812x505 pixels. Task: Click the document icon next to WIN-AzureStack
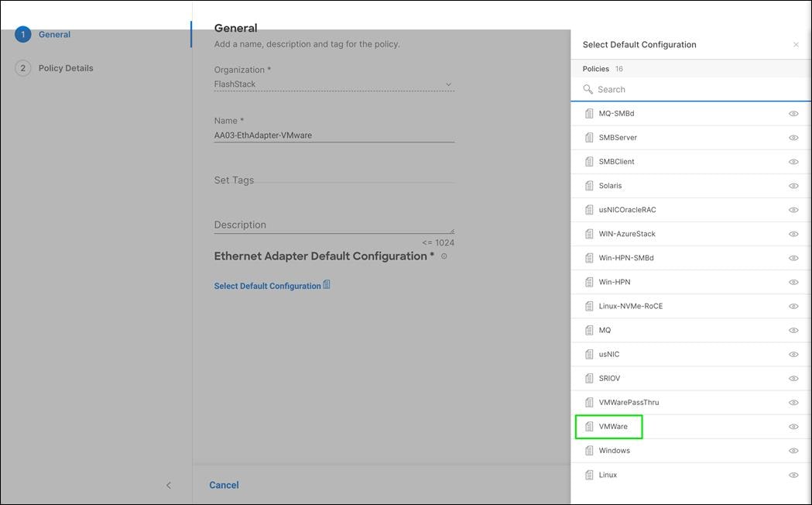click(589, 233)
